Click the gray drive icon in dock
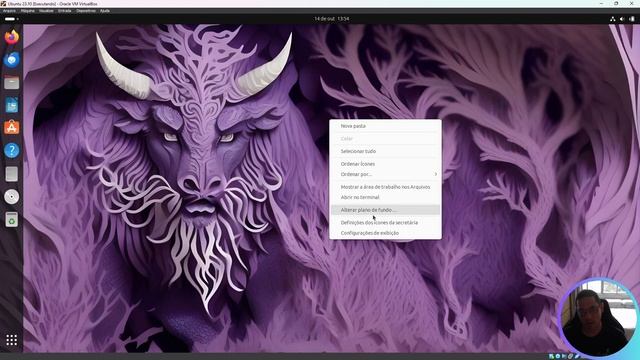The width and height of the screenshot is (640, 360). click(11, 174)
